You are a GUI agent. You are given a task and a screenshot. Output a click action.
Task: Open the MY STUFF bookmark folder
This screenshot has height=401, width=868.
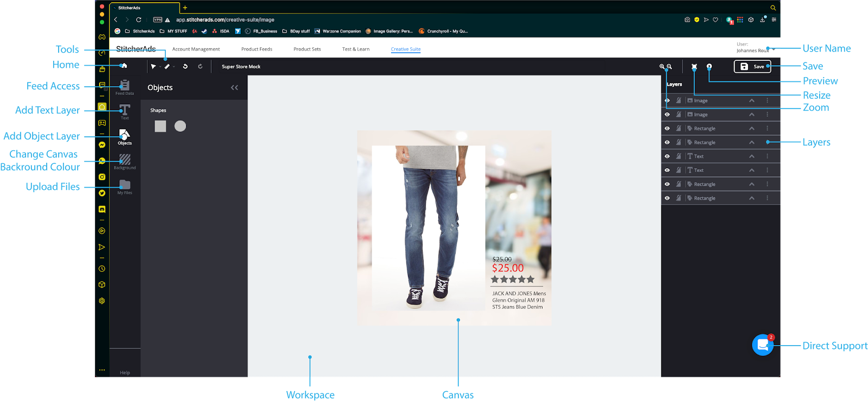point(174,31)
